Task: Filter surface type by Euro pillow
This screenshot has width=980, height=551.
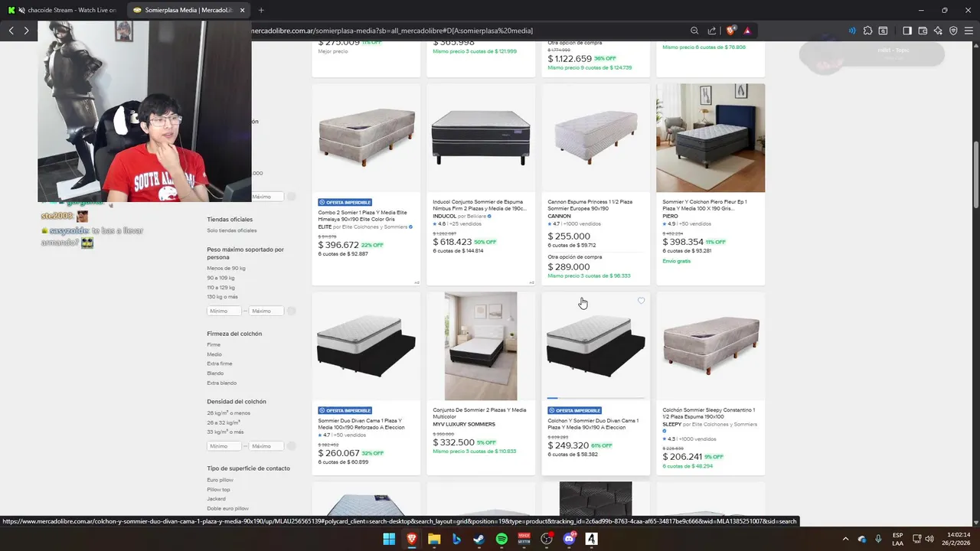Action: [220, 480]
